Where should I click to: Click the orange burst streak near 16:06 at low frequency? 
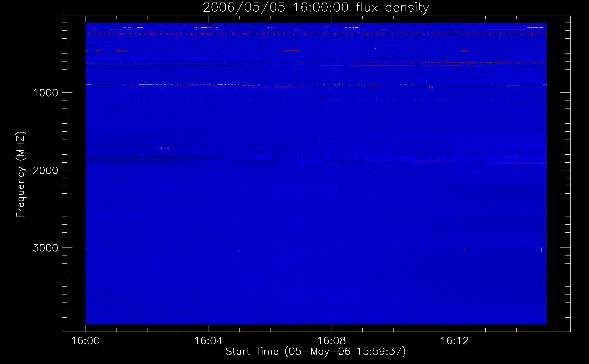[x=290, y=51]
